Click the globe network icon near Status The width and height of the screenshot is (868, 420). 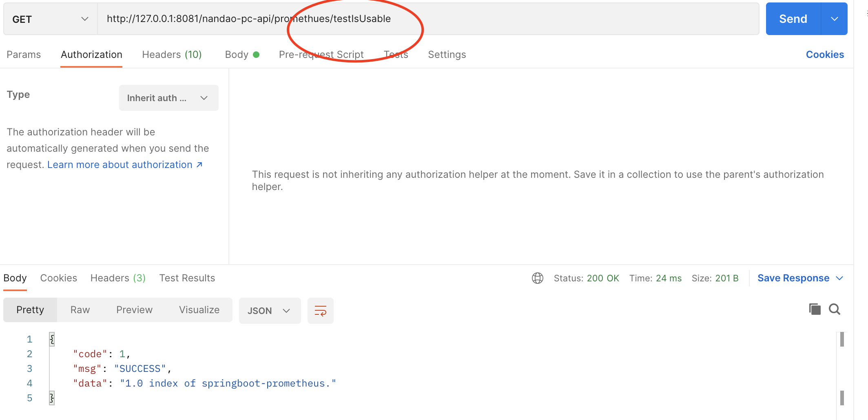tap(538, 278)
